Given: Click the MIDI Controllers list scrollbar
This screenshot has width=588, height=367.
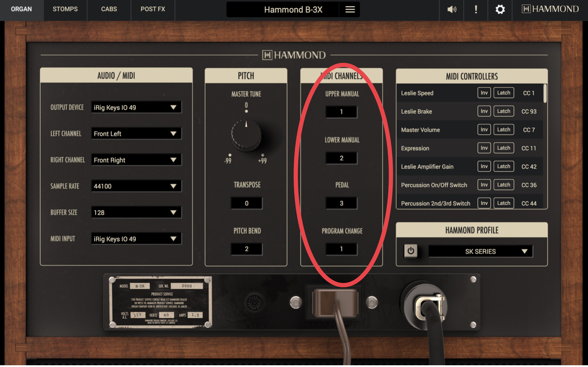Looking at the screenshot, I should [x=545, y=94].
